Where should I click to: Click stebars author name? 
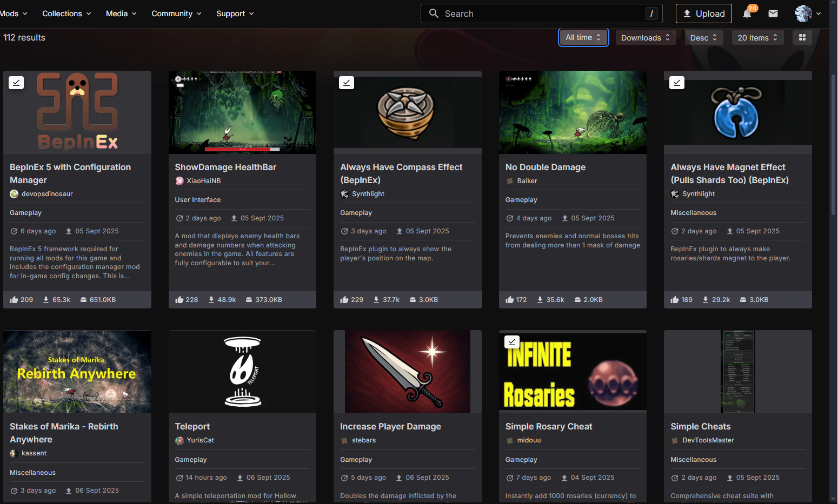tap(364, 440)
